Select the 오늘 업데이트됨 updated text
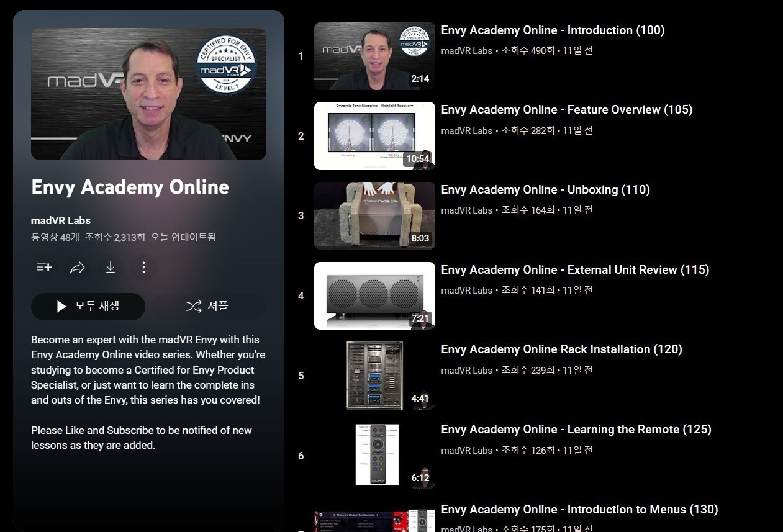783x532 pixels. [184, 237]
